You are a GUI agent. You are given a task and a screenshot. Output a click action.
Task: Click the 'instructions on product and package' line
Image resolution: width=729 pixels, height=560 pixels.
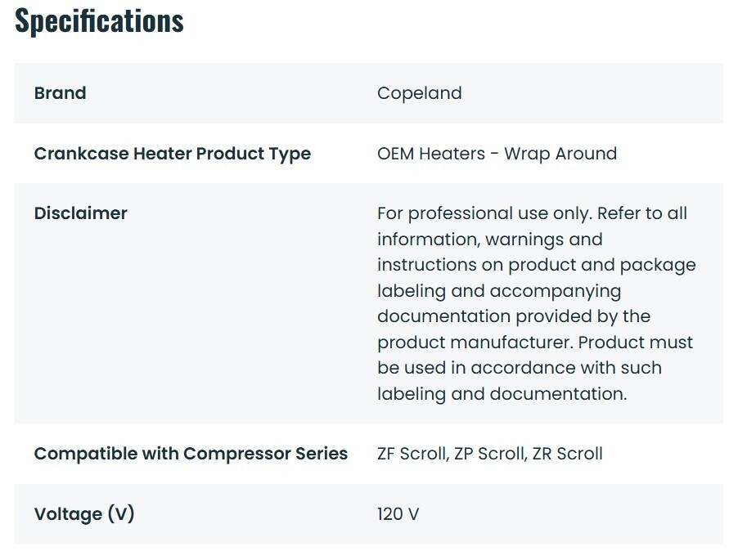pyautogui.click(x=536, y=266)
